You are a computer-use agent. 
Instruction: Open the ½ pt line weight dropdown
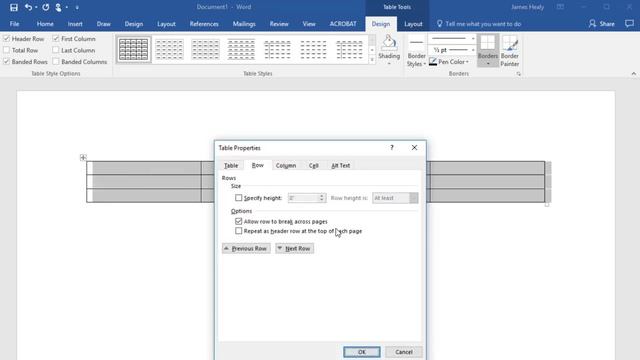(x=473, y=50)
